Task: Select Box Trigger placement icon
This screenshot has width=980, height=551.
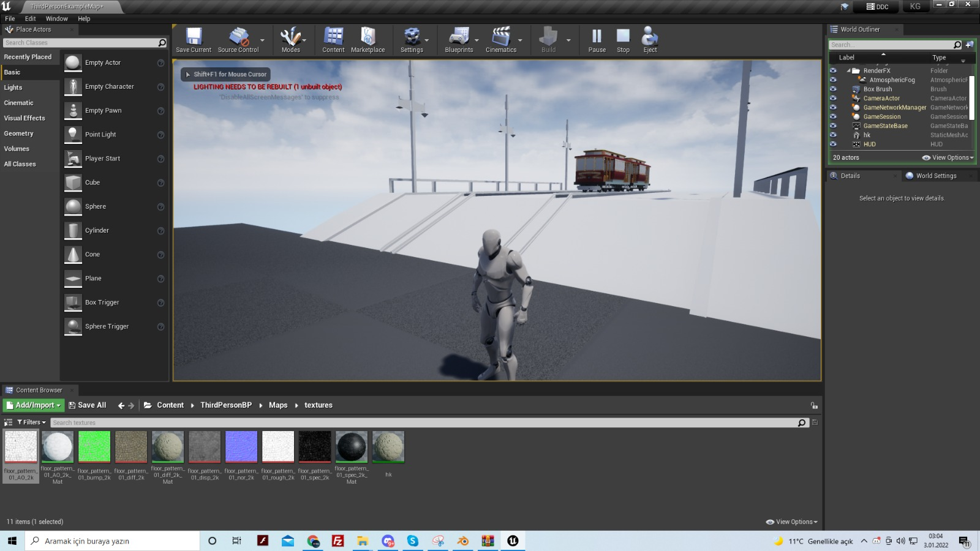Action: 73,302
